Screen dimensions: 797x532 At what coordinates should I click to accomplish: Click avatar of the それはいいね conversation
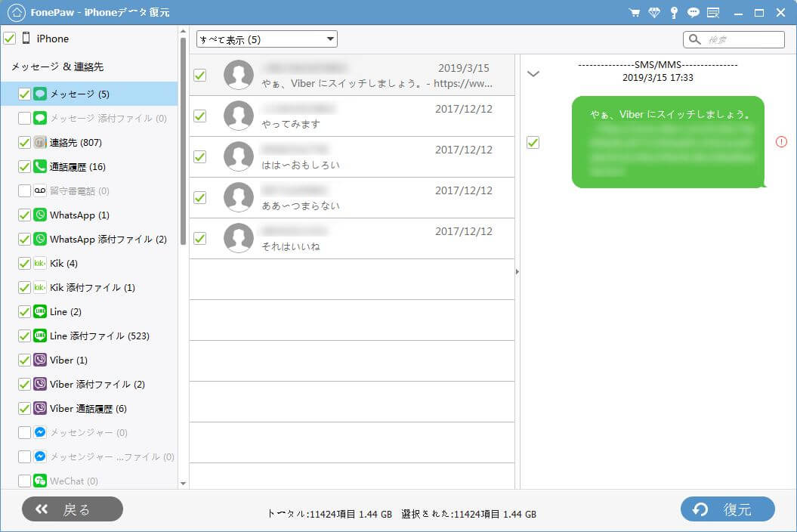point(239,238)
